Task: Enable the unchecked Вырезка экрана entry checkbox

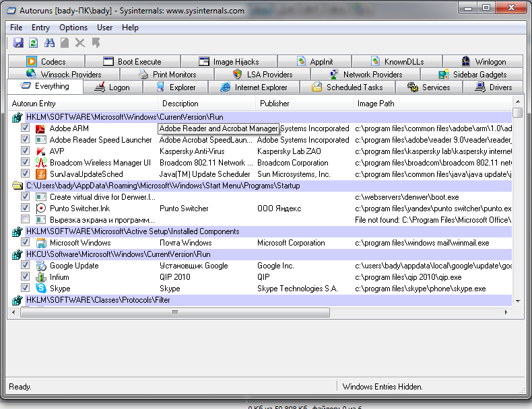Action: click(25, 220)
